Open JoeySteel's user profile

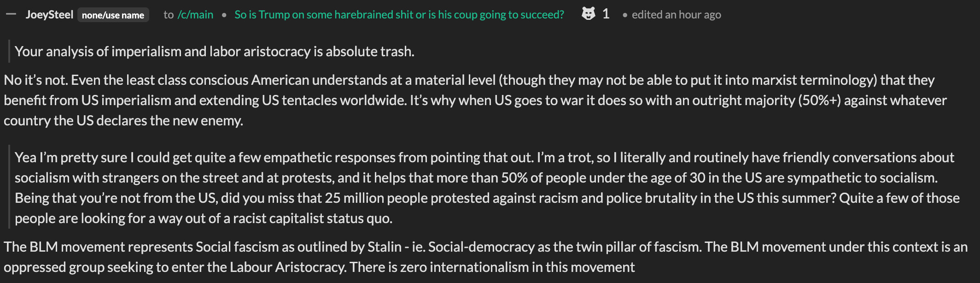(49, 15)
